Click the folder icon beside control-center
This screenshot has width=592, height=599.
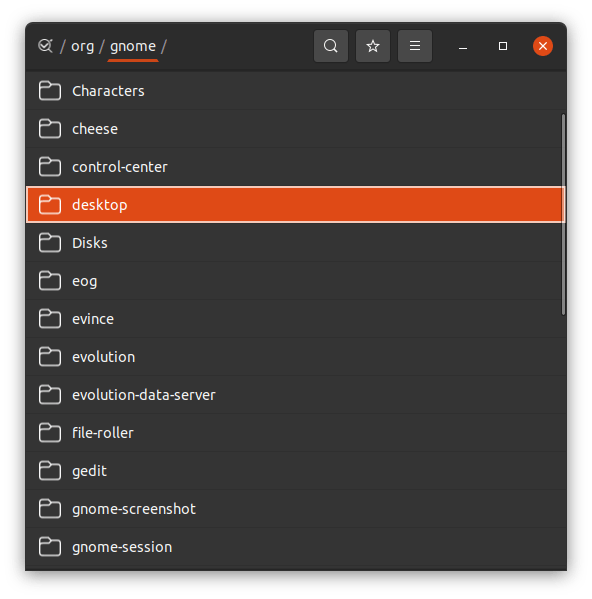pyautogui.click(x=50, y=167)
